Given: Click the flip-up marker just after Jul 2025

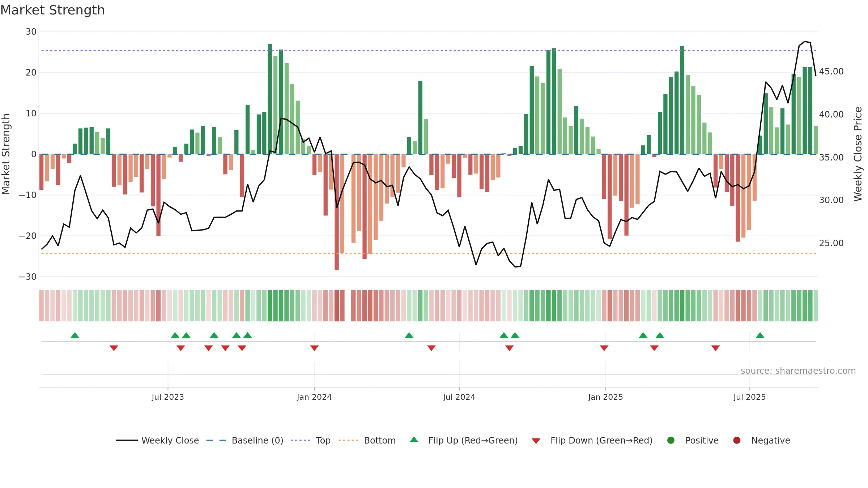Looking at the screenshot, I should coord(760,335).
